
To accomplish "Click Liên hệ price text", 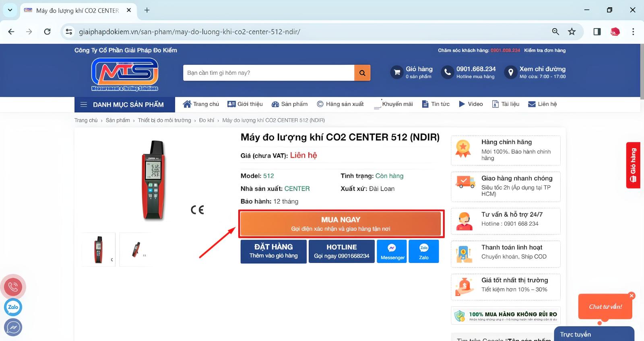I will point(303,155).
